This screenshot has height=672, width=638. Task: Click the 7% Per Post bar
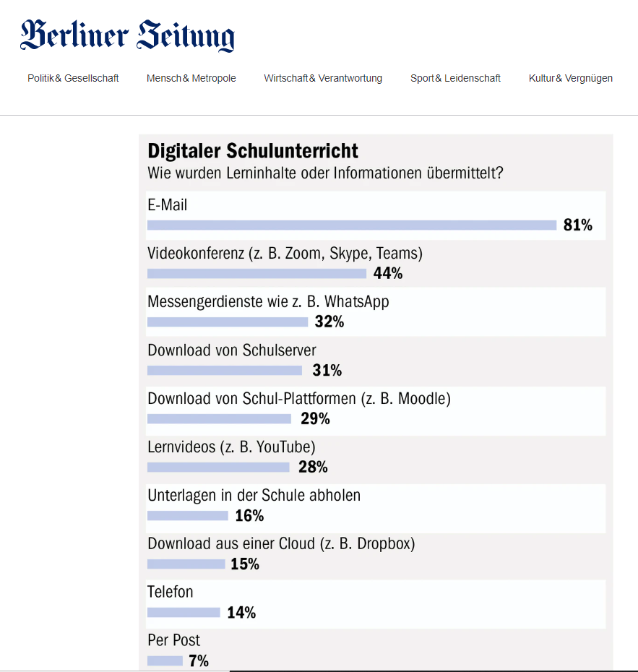click(165, 660)
